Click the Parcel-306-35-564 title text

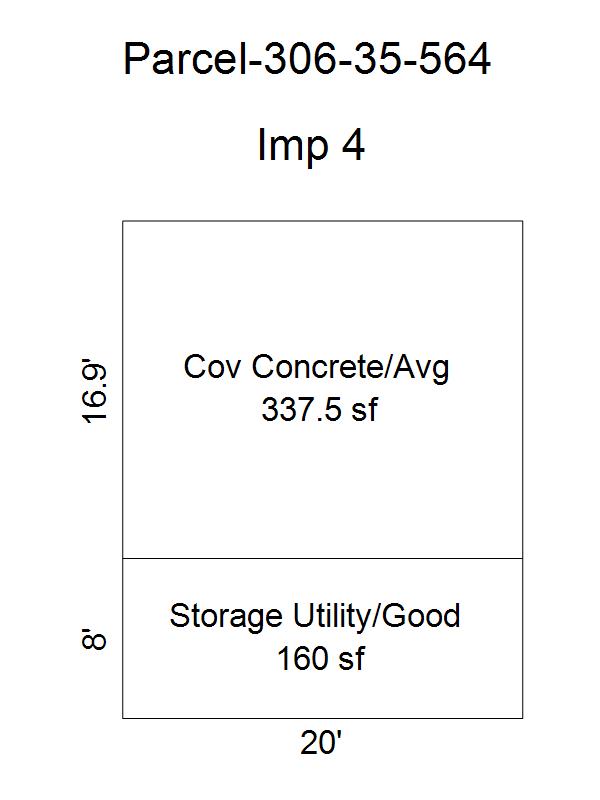pyautogui.click(x=307, y=59)
